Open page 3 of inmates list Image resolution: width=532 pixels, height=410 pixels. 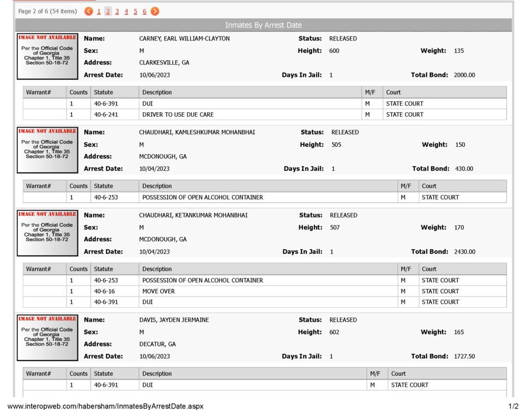(117, 11)
